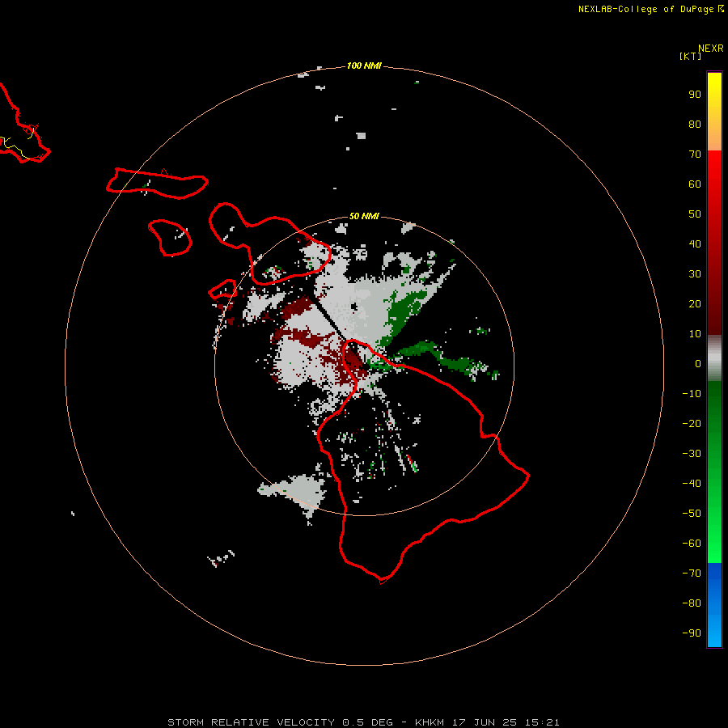Click the -70 value on velocity scale
This screenshot has width=728, height=728.
pos(692,574)
